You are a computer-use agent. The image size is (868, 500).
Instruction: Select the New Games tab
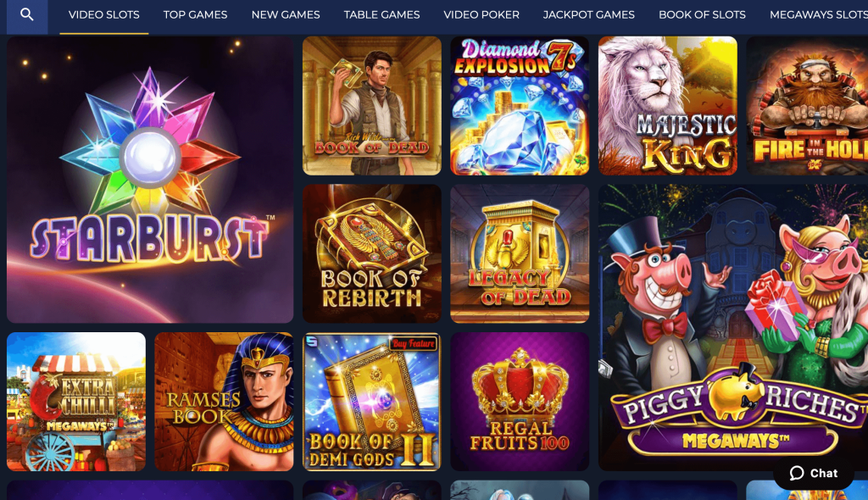tap(286, 15)
